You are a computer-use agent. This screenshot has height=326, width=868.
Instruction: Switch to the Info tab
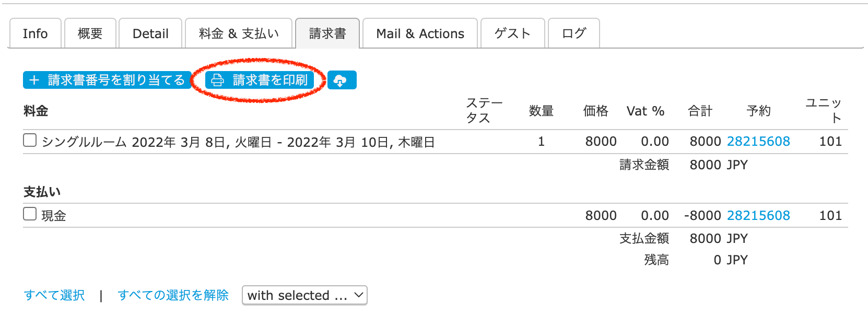point(36,33)
